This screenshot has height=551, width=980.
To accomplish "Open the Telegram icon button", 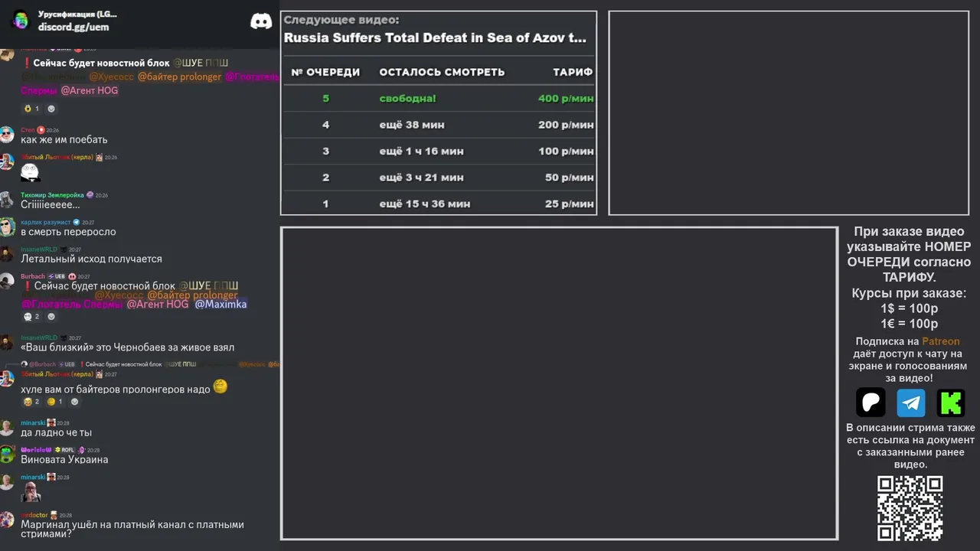I will 911,403.
